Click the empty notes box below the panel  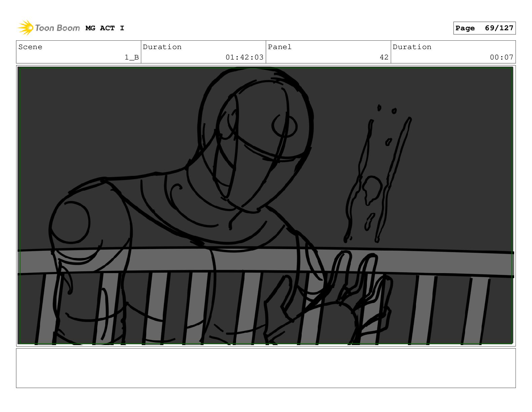click(x=266, y=368)
